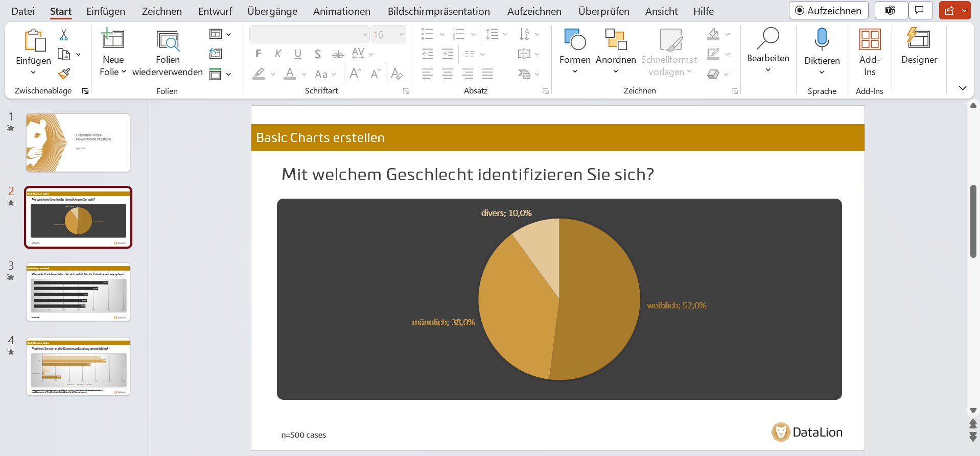This screenshot has height=456, width=980.
Task: Click the increase font size icon
Action: (x=356, y=74)
